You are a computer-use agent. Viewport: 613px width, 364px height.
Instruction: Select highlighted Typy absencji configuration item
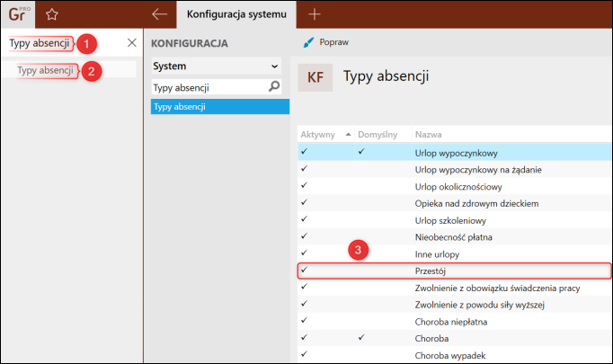tap(220, 107)
